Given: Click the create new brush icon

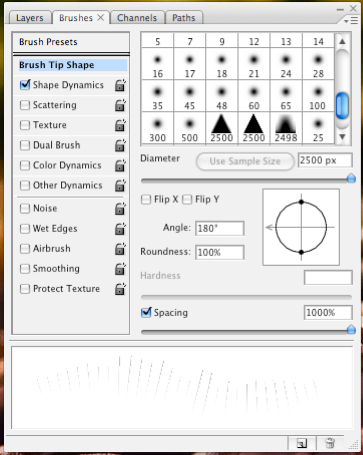Looking at the screenshot, I should click(302, 443).
